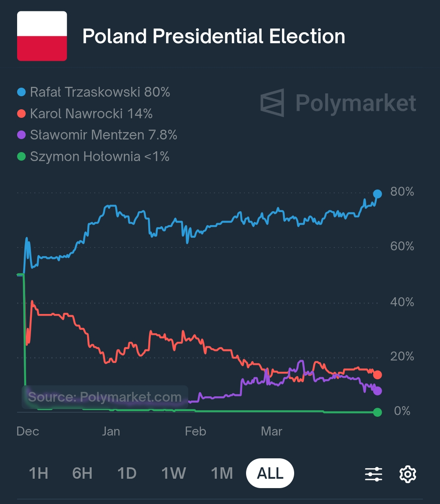Click the Poland Presidential Election title

(213, 36)
